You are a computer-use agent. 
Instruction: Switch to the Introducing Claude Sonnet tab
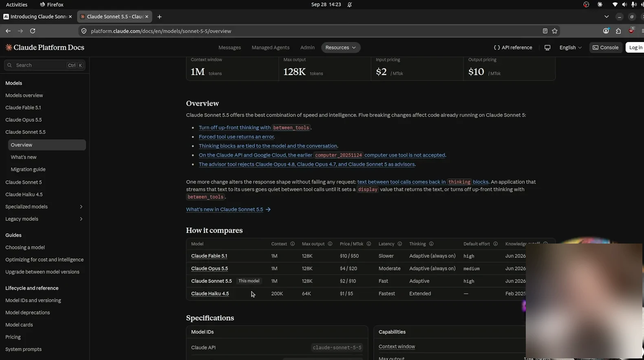[x=37, y=17]
